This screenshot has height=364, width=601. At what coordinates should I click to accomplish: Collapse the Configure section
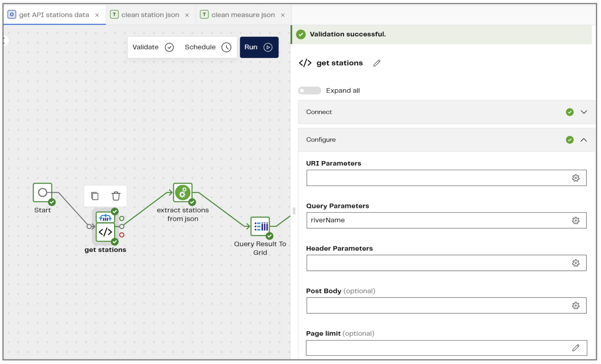click(x=585, y=140)
